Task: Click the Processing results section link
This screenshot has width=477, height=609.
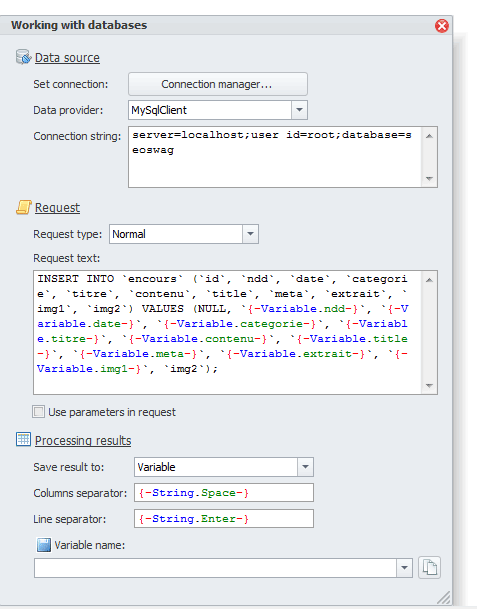Action: click(x=83, y=440)
